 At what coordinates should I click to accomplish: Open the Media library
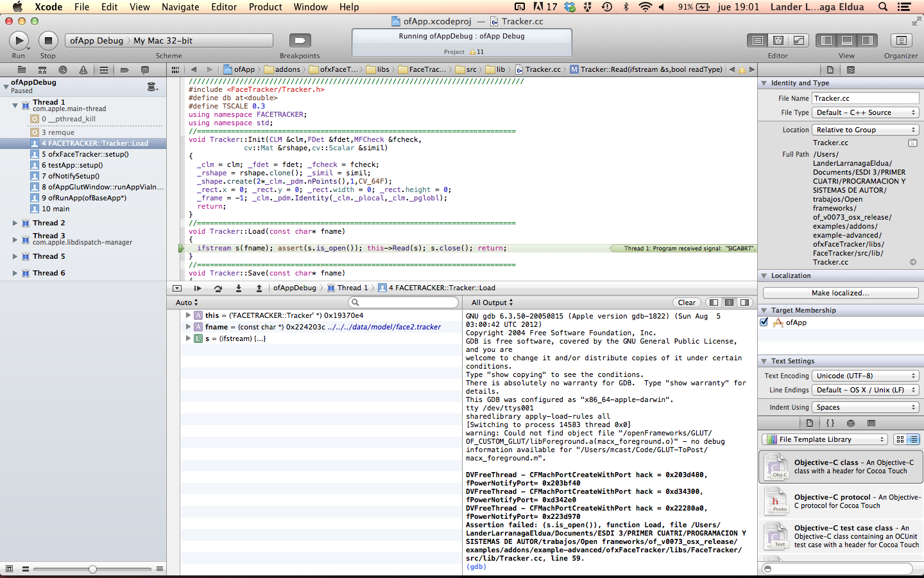[871, 423]
